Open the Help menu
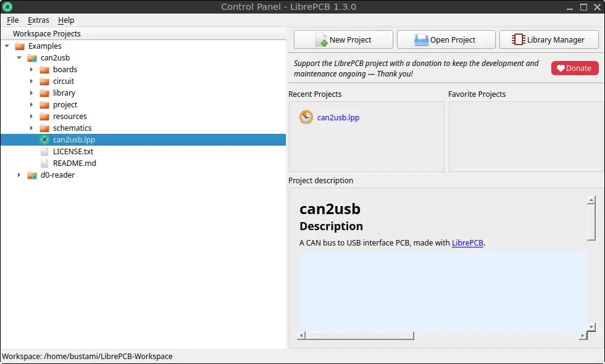This screenshot has height=364, width=605. pyautogui.click(x=66, y=20)
